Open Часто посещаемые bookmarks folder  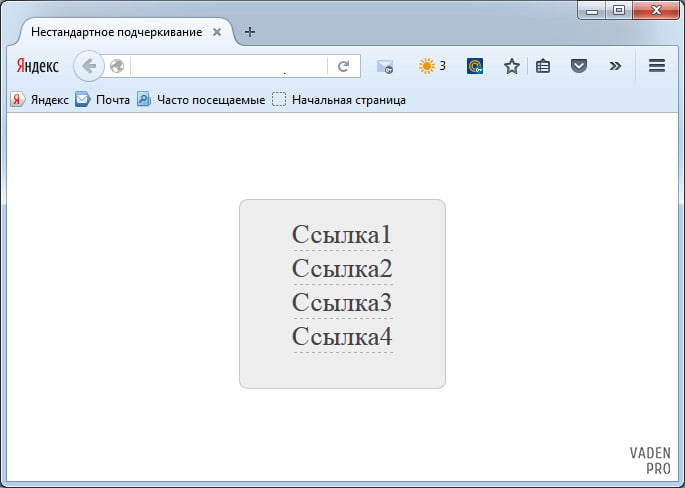[x=201, y=100]
